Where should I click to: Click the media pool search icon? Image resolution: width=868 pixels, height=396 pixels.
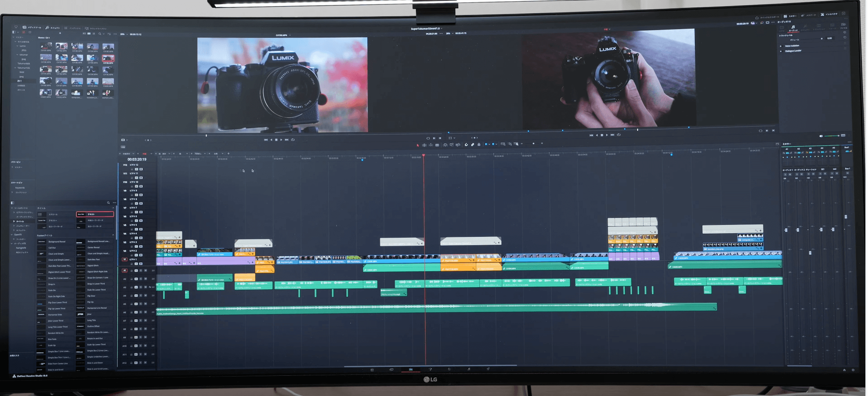coord(100,34)
